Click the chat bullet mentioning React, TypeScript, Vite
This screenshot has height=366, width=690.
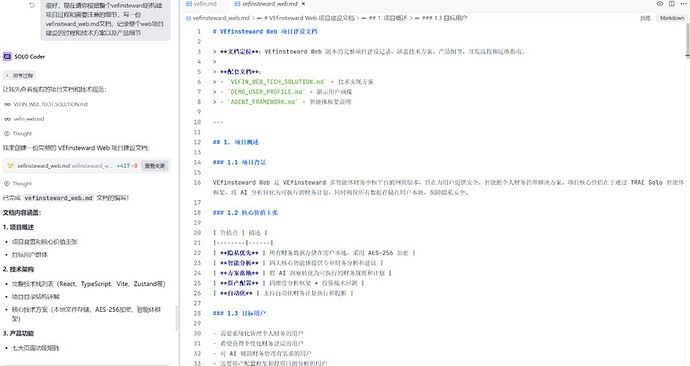[88, 284]
